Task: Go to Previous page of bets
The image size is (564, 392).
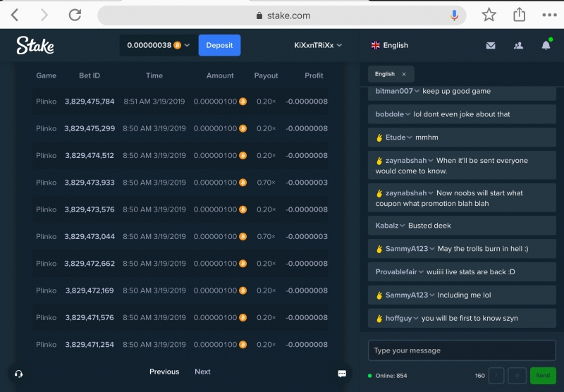Action: click(164, 372)
